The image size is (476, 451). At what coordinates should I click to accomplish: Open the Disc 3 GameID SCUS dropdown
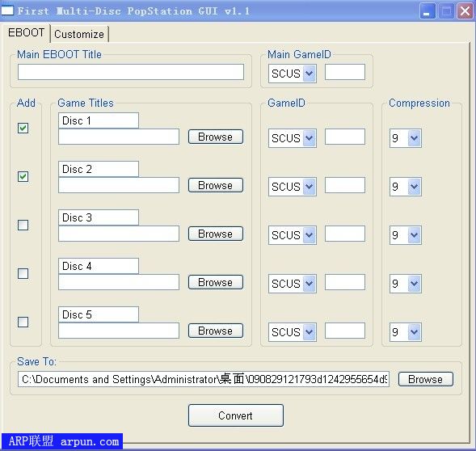[293, 235]
